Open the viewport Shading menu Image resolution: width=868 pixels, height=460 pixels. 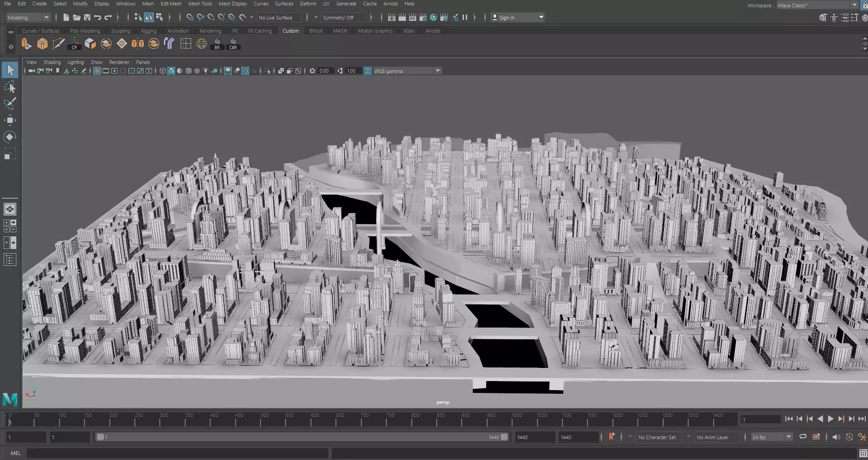pos(52,62)
